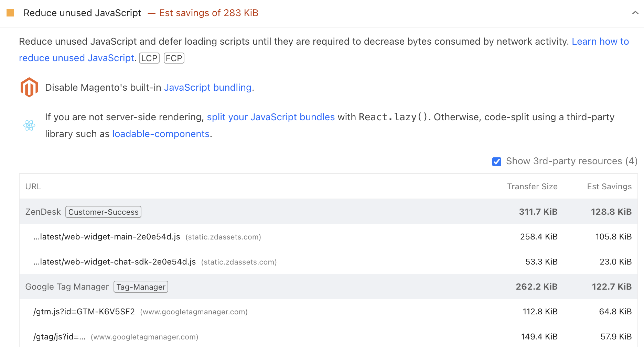Click the Magento logo icon
This screenshot has width=644, height=347.
[29, 87]
